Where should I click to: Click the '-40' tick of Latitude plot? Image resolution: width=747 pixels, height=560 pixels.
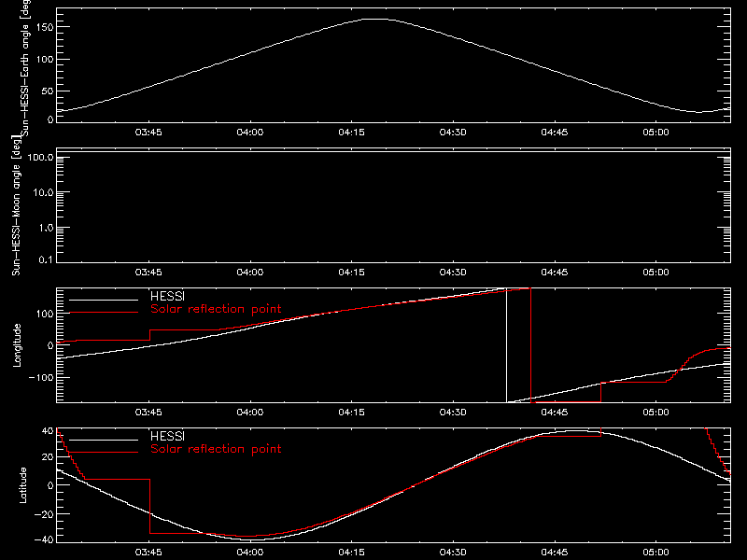pyautogui.click(x=44, y=540)
